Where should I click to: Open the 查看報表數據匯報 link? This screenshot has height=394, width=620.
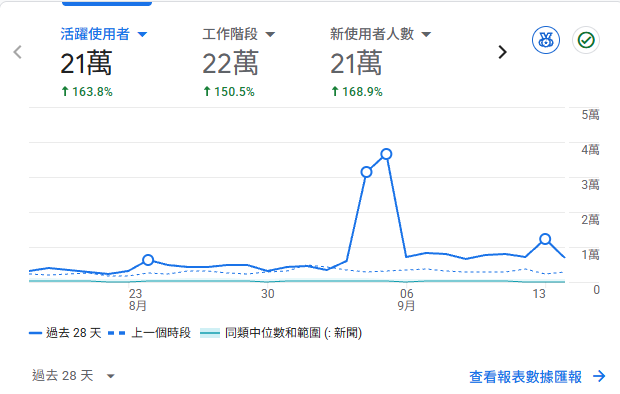pos(525,377)
